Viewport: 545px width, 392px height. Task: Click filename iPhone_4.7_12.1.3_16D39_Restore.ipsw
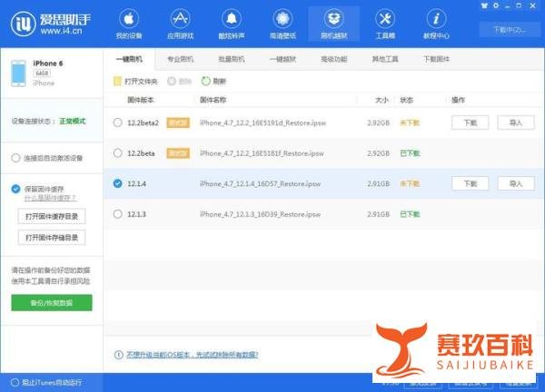[x=260, y=214]
